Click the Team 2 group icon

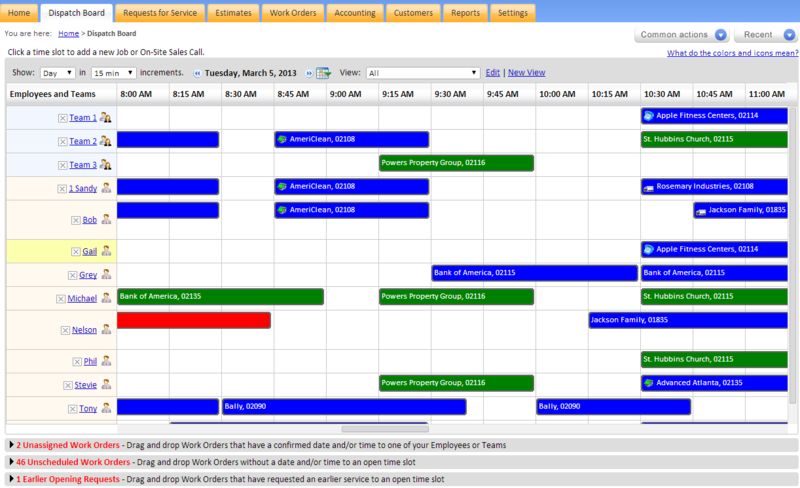point(106,141)
